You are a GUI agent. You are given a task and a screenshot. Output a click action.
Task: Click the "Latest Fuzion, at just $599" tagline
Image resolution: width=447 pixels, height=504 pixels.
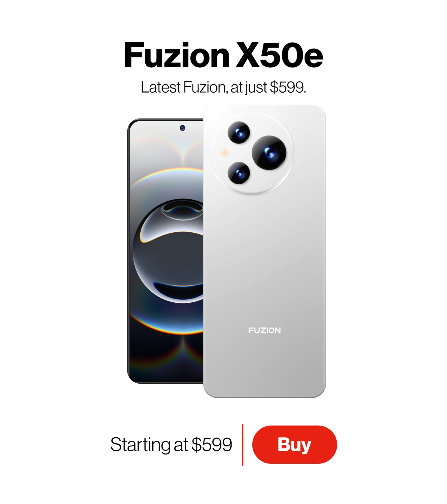(223, 87)
